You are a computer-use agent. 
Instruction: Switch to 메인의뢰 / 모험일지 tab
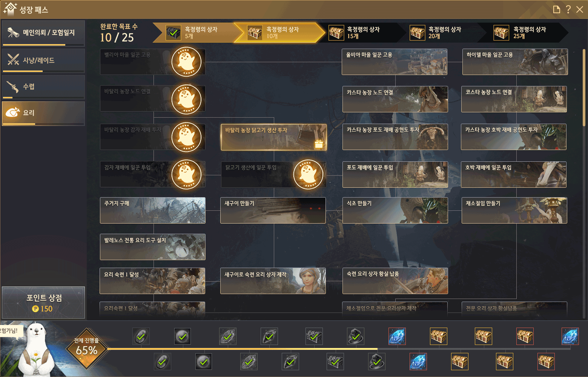click(x=43, y=33)
